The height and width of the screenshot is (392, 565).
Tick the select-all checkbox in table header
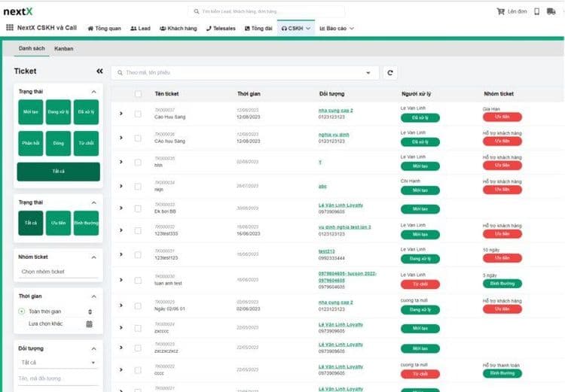pos(138,94)
